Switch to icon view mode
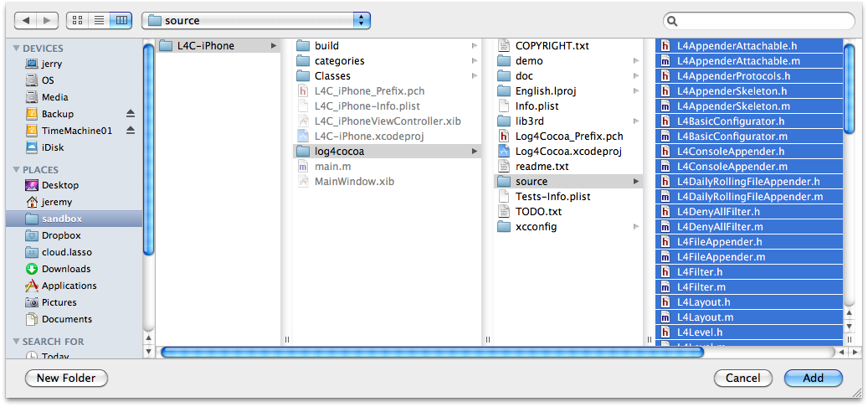 pos(78,20)
